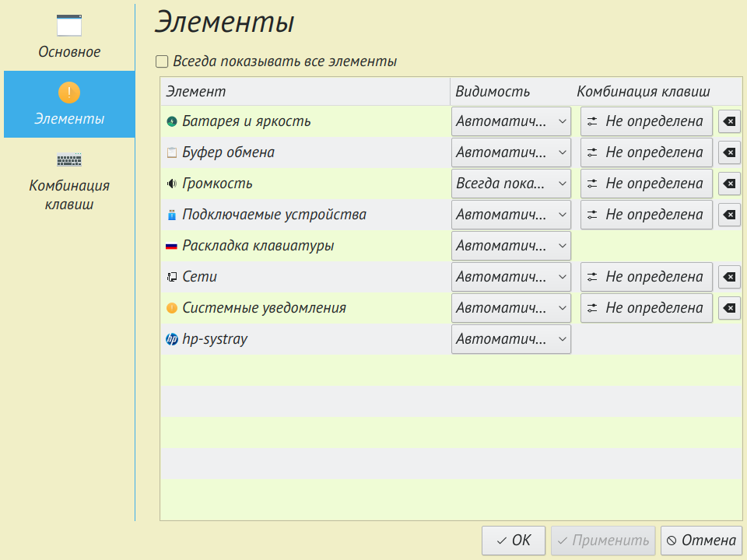This screenshot has height=560, width=747.
Task: Click the Russian flag keyboard layout icon
Action: [x=172, y=246]
